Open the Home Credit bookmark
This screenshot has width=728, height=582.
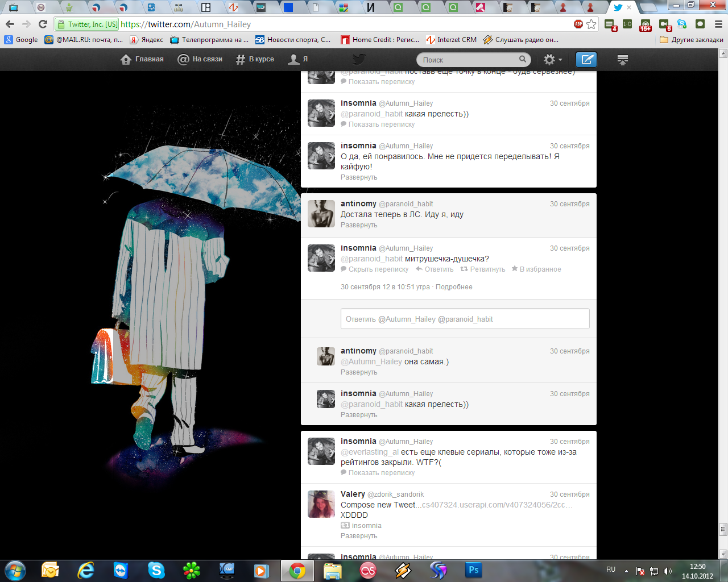380,40
